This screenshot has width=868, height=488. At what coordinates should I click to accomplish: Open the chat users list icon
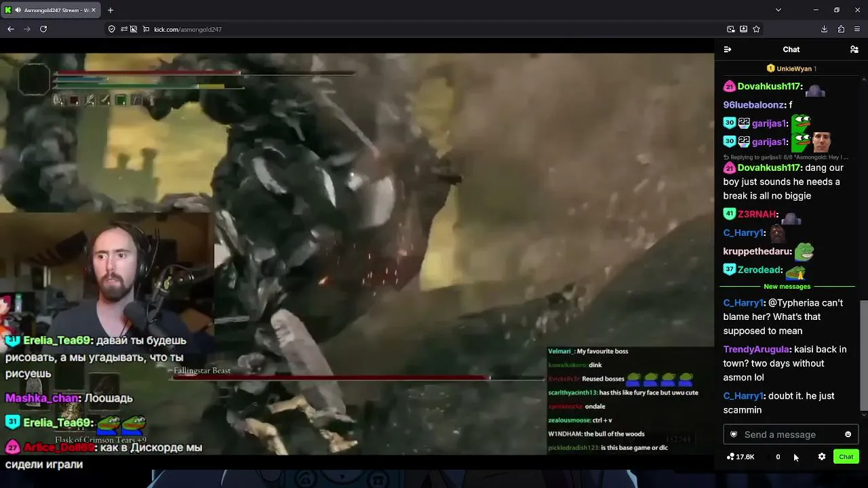tap(854, 49)
